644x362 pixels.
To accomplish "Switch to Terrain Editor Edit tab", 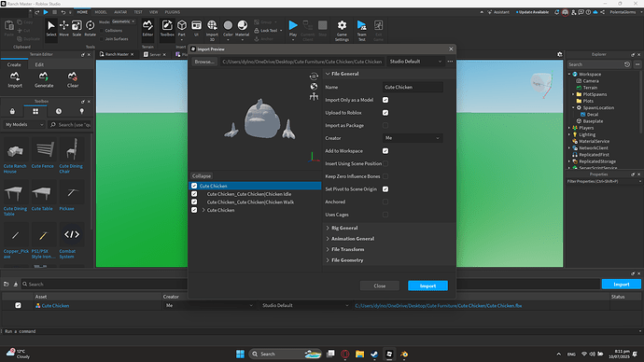I will pos(39,65).
